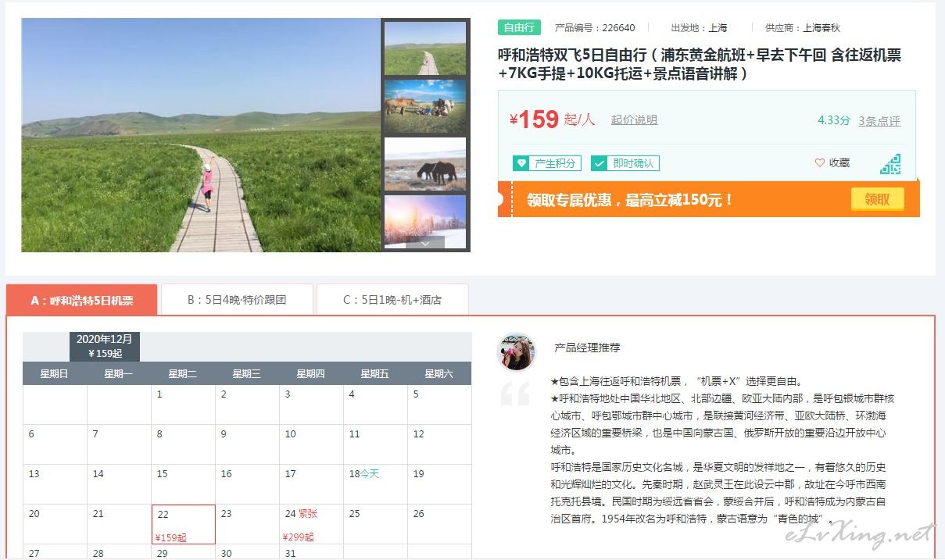This screenshot has width=945, height=560.
Task: Click the 星期五 column header
Action: coord(374,374)
